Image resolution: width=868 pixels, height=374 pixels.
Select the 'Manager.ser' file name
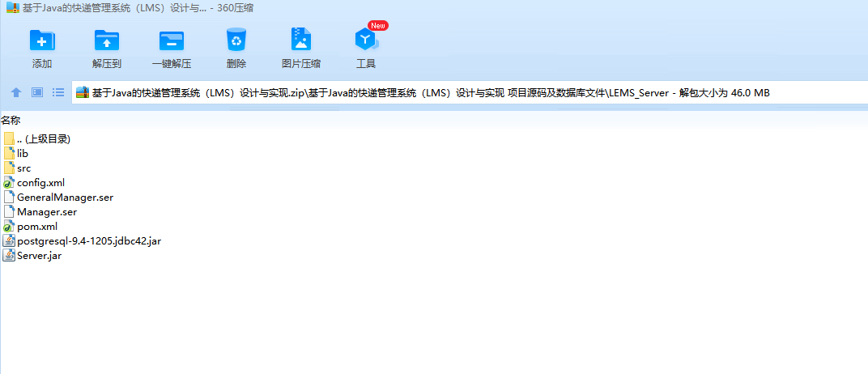pos(47,211)
